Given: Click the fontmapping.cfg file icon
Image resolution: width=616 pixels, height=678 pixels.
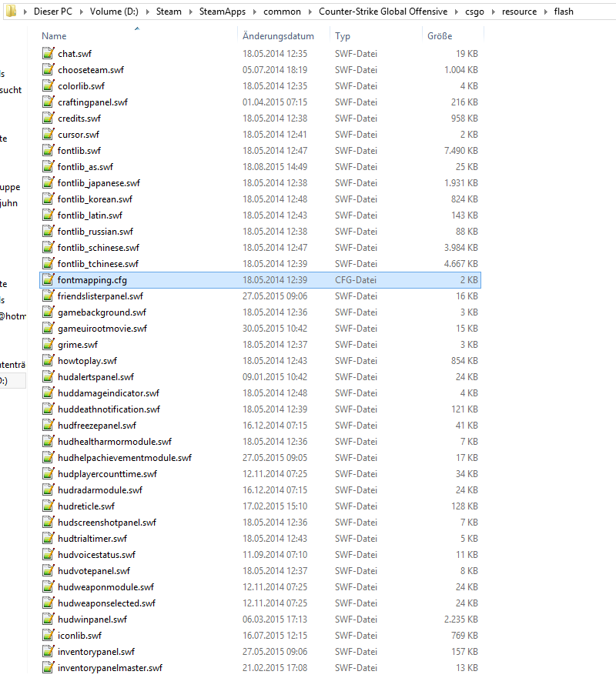Looking at the screenshot, I should (49, 279).
